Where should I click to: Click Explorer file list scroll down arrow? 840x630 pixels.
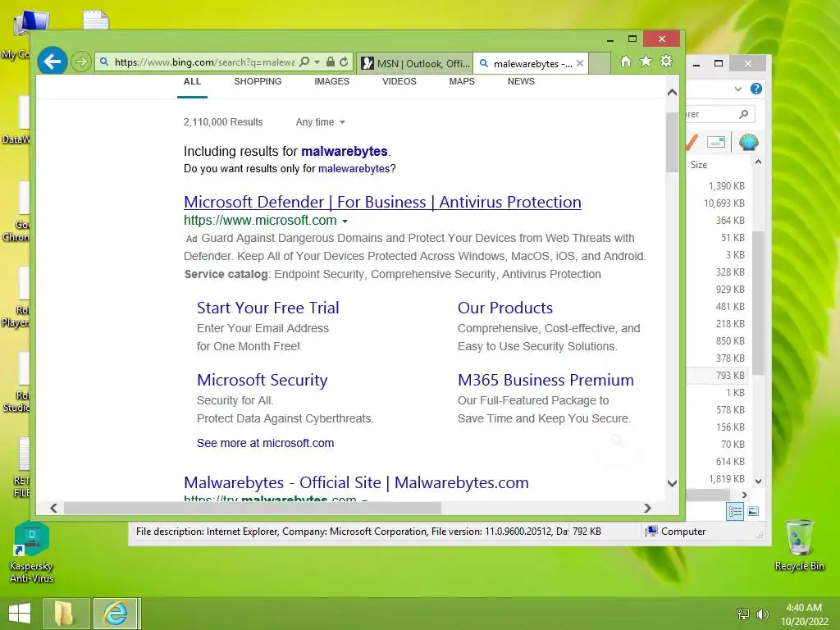click(758, 481)
